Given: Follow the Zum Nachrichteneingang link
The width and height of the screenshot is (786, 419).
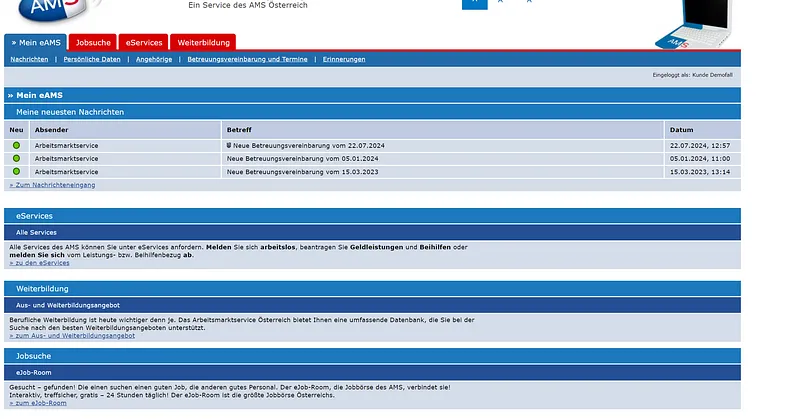Looking at the screenshot, I should point(52,185).
